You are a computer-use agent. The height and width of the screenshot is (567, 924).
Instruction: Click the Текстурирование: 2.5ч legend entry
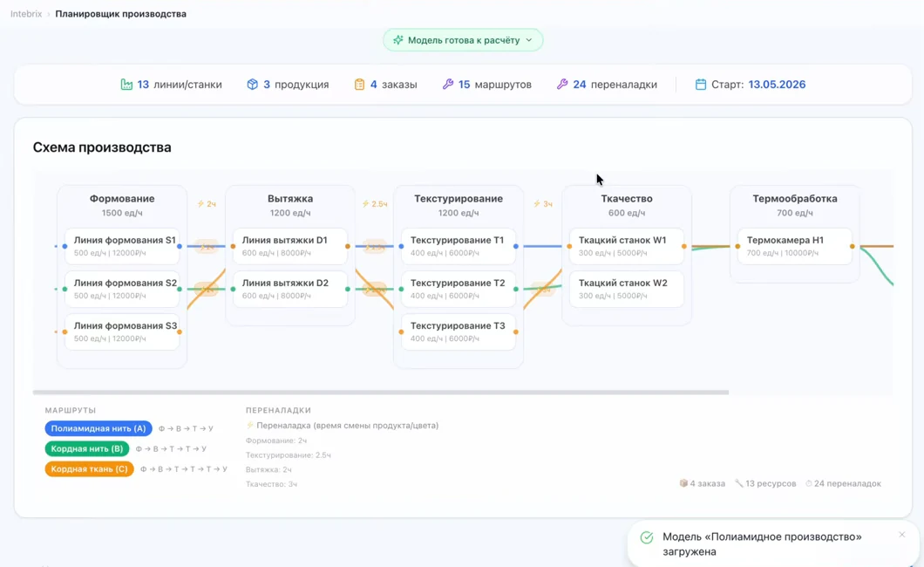coord(289,455)
